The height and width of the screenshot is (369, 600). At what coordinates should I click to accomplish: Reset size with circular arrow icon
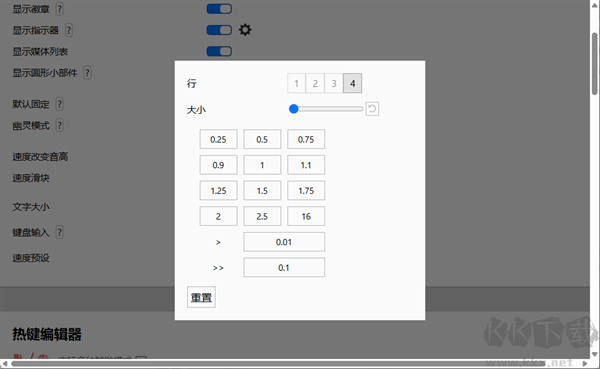pos(372,109)
